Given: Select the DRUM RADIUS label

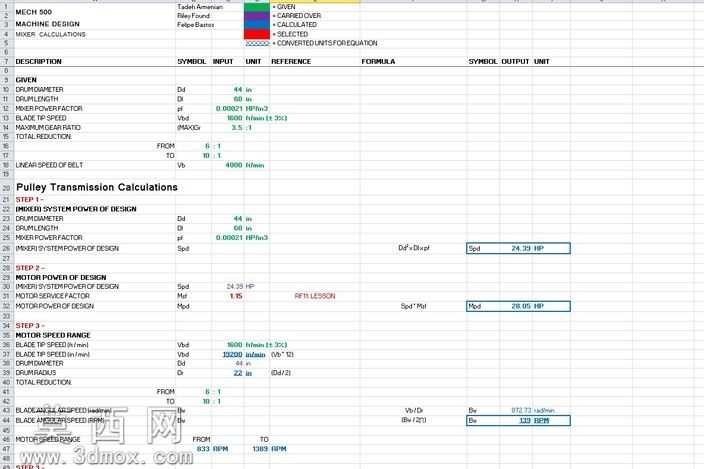Looking at the screenshot, I should (x=35, y=373).
